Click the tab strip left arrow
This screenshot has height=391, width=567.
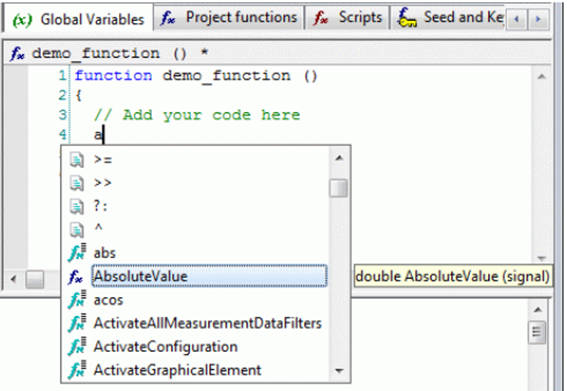click(516, 19)
